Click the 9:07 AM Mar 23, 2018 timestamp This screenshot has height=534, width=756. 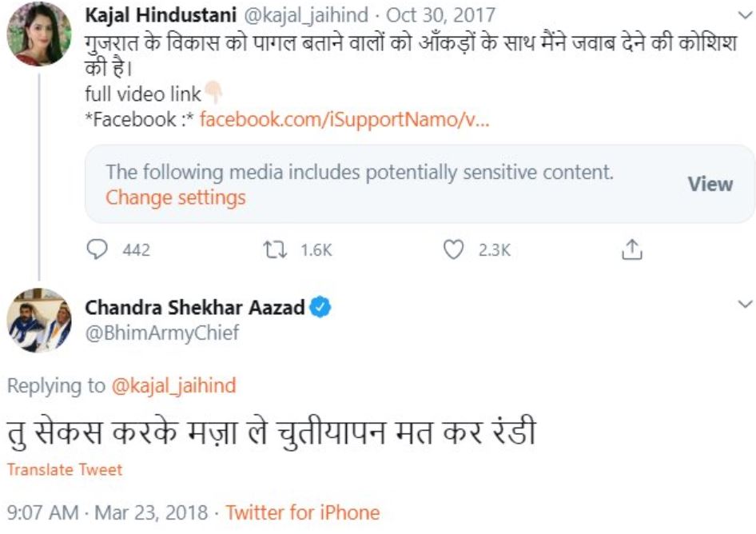(x=107, y=512)
